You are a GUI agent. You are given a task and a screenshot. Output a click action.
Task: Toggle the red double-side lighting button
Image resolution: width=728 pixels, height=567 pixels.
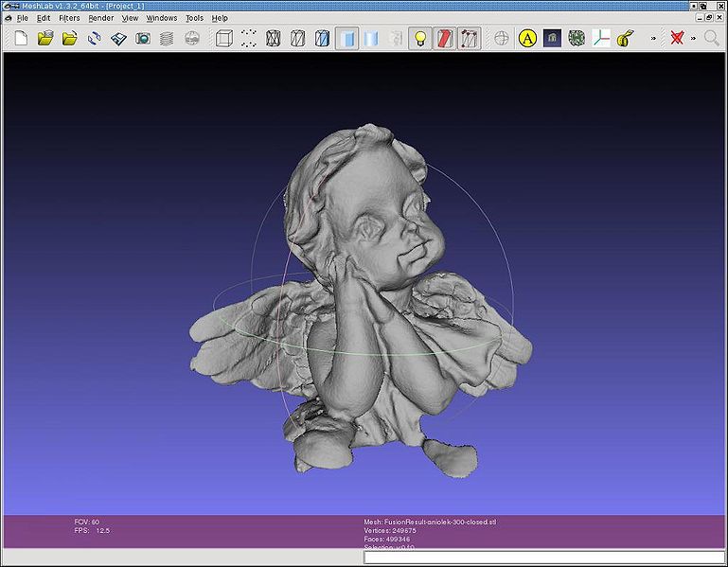pos(445,39)
